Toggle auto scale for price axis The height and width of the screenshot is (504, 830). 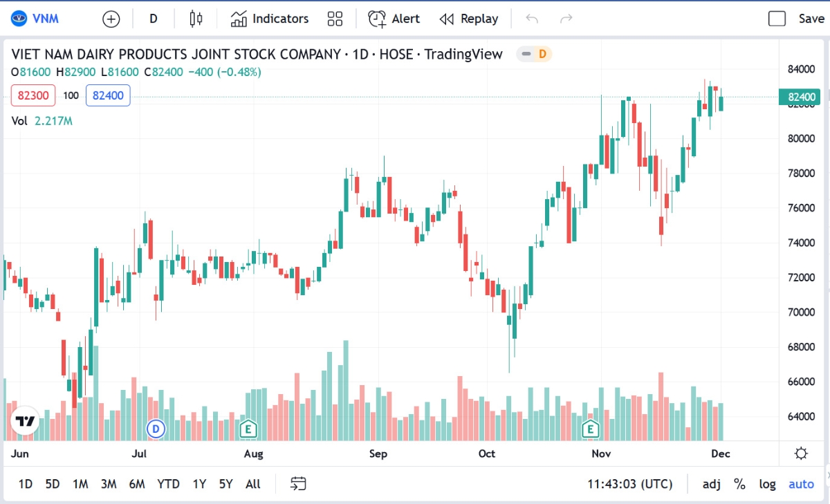point(801,484)
